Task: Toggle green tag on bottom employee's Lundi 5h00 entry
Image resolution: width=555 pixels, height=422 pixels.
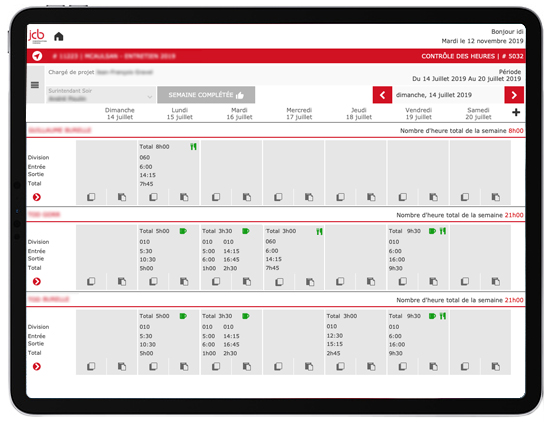Action: tap(183, 316)
